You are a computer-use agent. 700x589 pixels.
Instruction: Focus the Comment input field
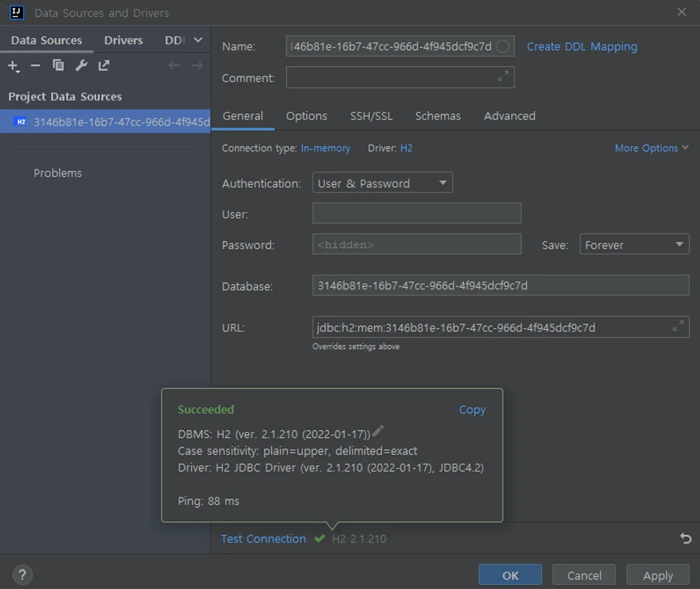pos(400,77)
